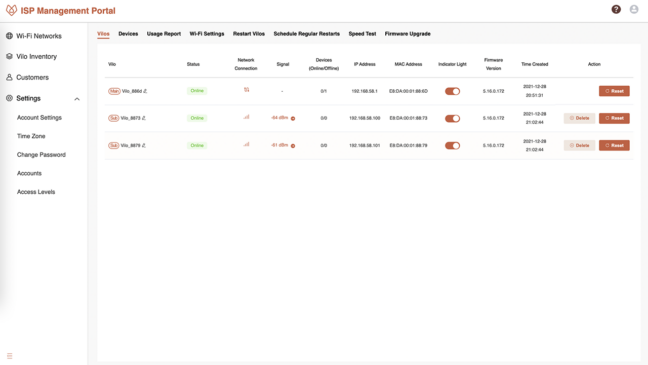Open the Usage Report tab
648x365 pixels.
tap(164, 34)
